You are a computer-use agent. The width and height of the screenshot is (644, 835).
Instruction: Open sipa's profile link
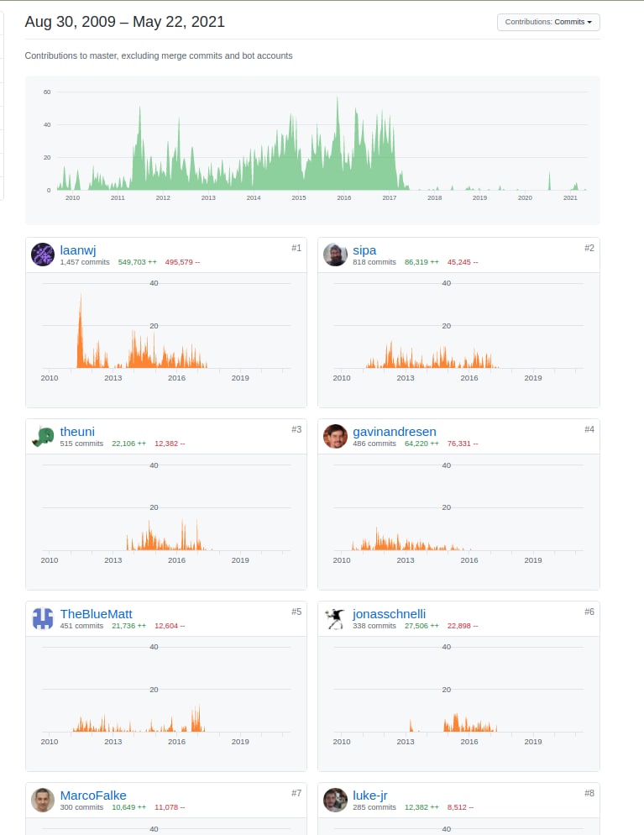[364, 250]
